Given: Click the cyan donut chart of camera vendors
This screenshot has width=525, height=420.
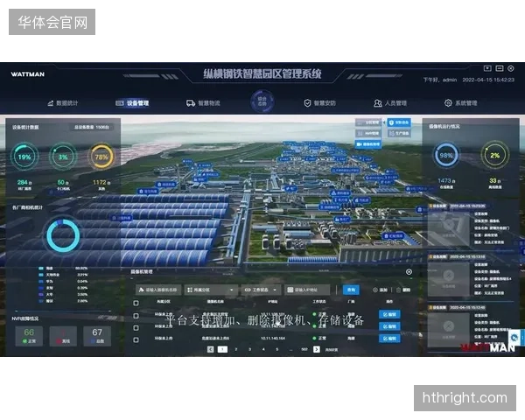Looking at the screenshot, I should [x=63, y=235].
